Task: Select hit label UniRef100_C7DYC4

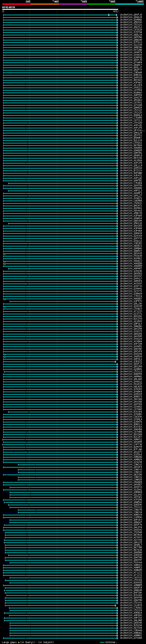Action: click(131, 296)
